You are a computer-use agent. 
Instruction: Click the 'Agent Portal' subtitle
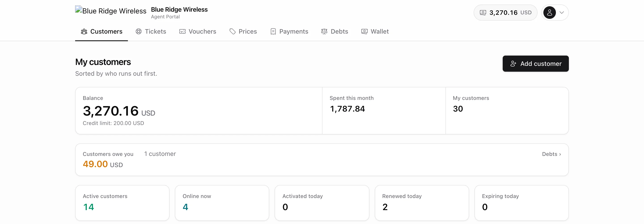[x=165, y=17]
